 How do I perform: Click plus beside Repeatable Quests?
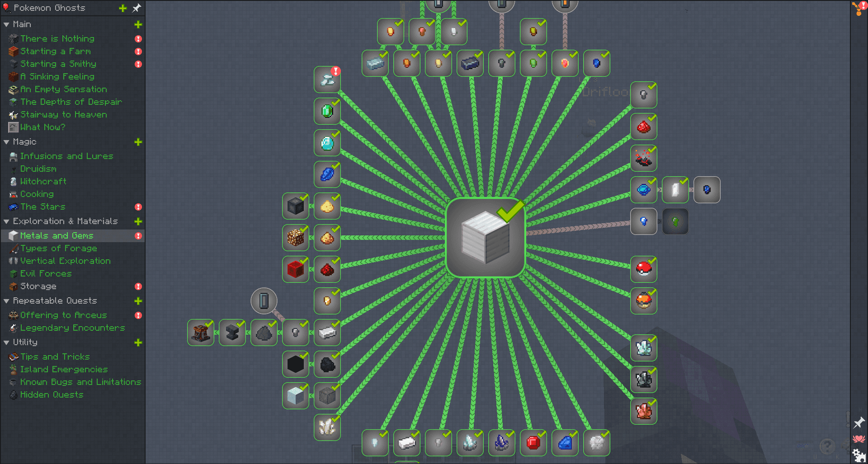pyautogui.click(x=138, y=301)
